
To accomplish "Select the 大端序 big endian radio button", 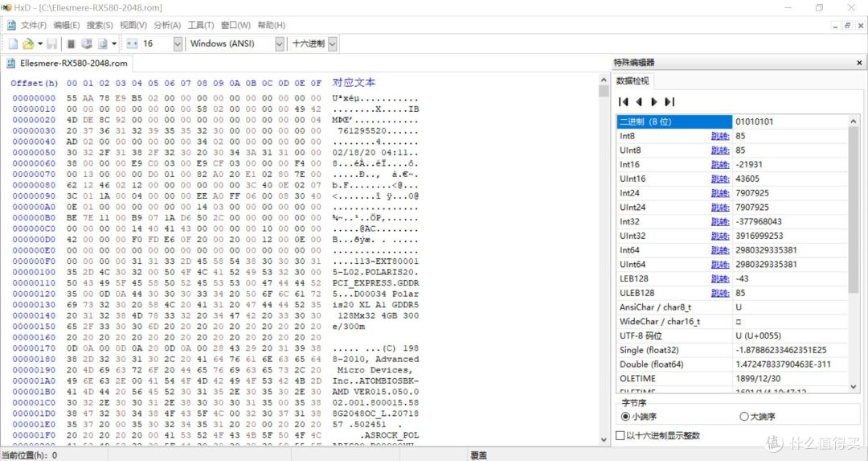I will coord(743,416).
